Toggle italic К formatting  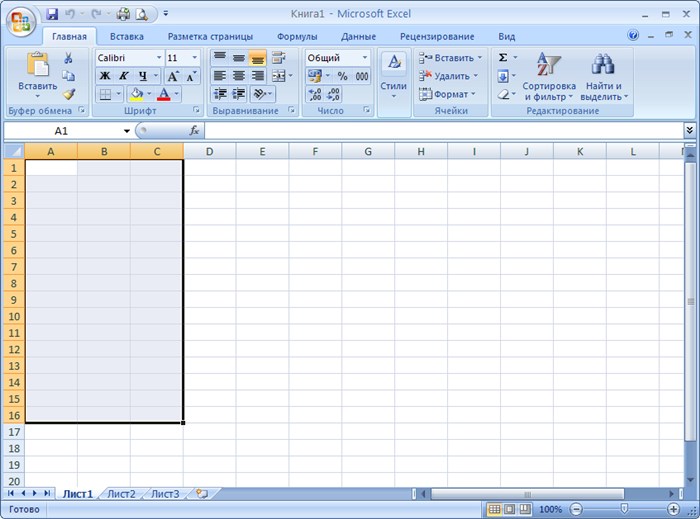(x=124, y=76)
